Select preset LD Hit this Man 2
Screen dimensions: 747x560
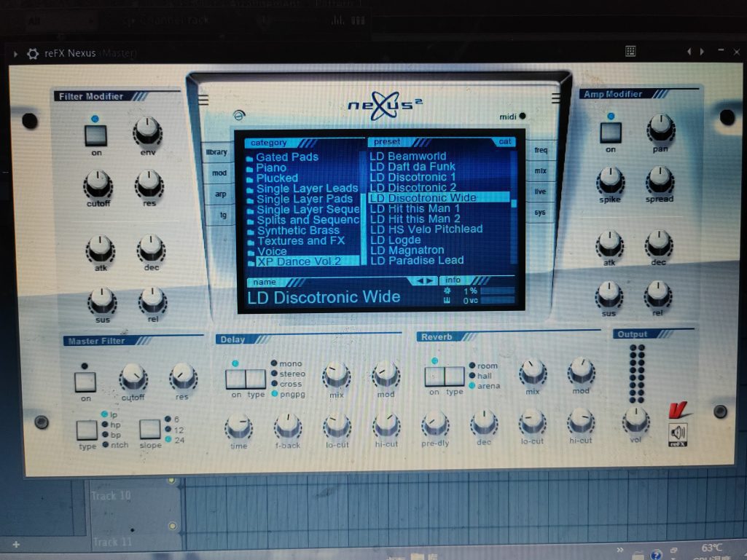pos(415,219)
